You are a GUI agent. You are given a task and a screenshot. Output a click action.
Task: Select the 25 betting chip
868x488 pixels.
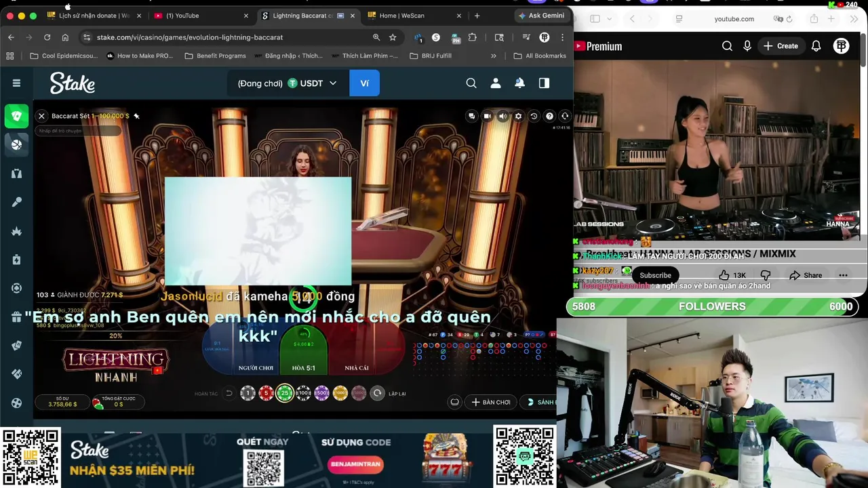[x=285, y=393]
